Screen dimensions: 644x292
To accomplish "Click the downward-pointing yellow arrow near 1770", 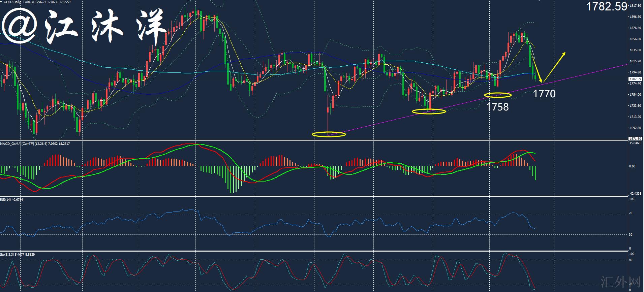I will (x=537, y=67).
